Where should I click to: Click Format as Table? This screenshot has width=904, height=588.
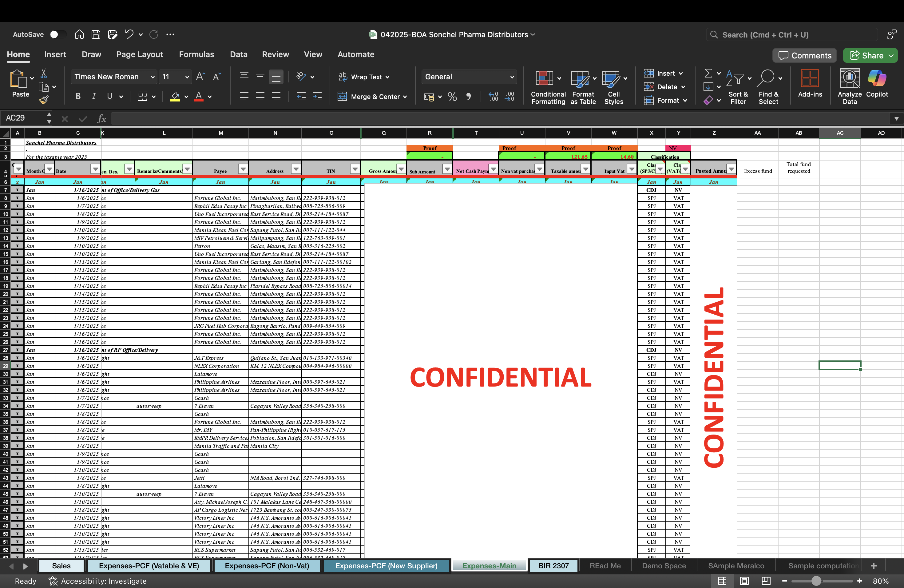[583, 87]
